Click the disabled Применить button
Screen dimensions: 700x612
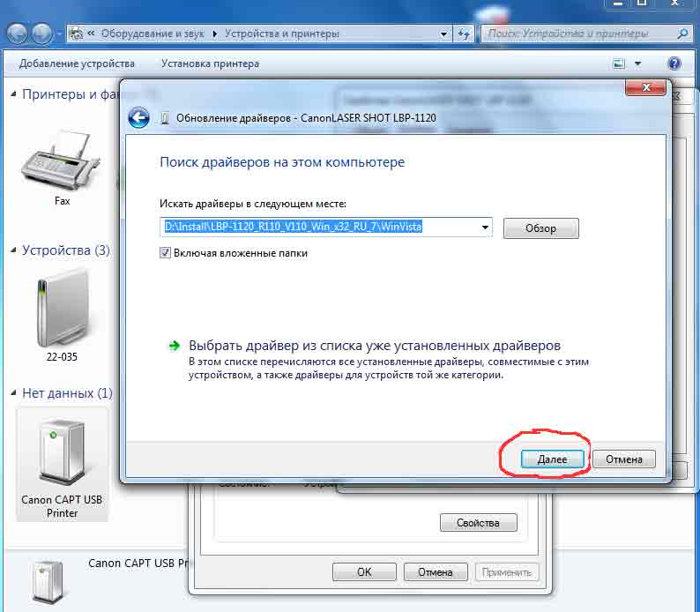pos(506,571)
